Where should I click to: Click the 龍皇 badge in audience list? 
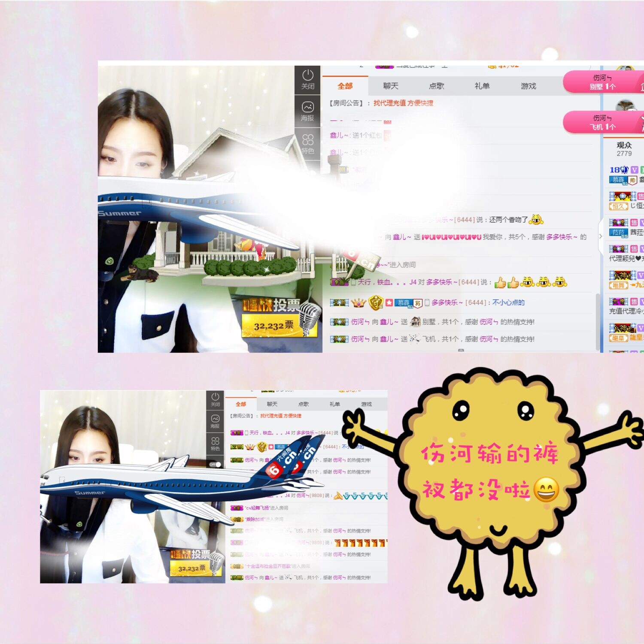coord(619,338)
